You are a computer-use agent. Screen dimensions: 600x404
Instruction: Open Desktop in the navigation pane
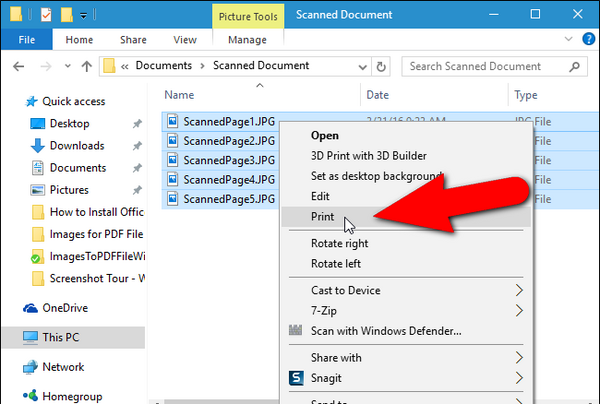coord(60,124)
